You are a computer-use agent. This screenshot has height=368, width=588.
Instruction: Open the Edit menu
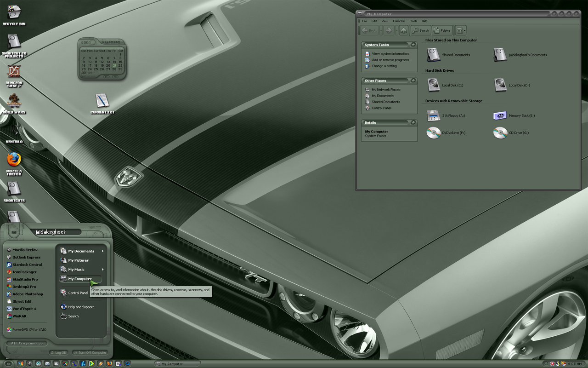[x=374, y=21]
